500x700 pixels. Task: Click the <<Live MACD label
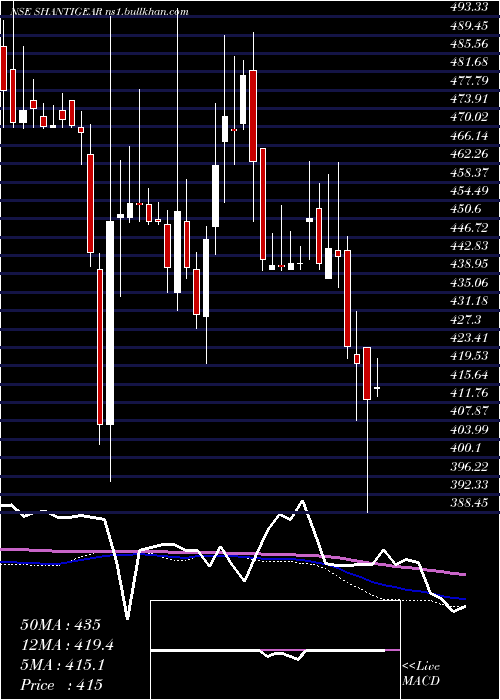pyautogui.click(x=421, y=674)
